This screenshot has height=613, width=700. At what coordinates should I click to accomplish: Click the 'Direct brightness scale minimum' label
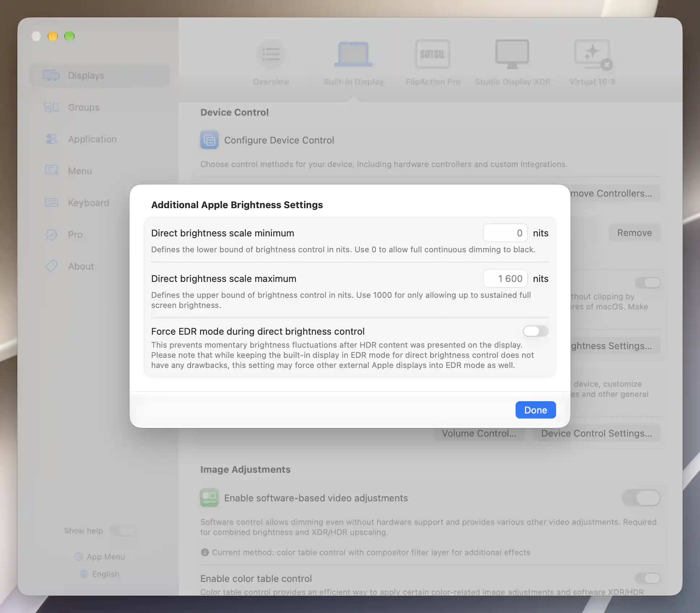point(222,233)
